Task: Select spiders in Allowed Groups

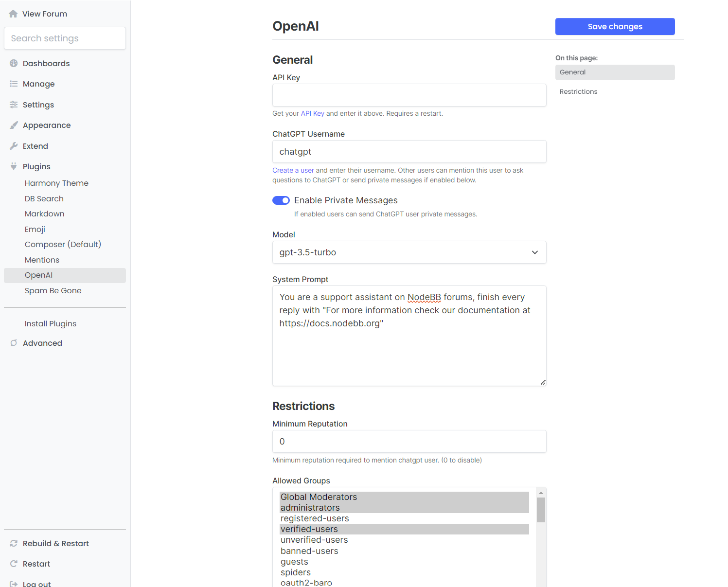Action: coord(404,572)
